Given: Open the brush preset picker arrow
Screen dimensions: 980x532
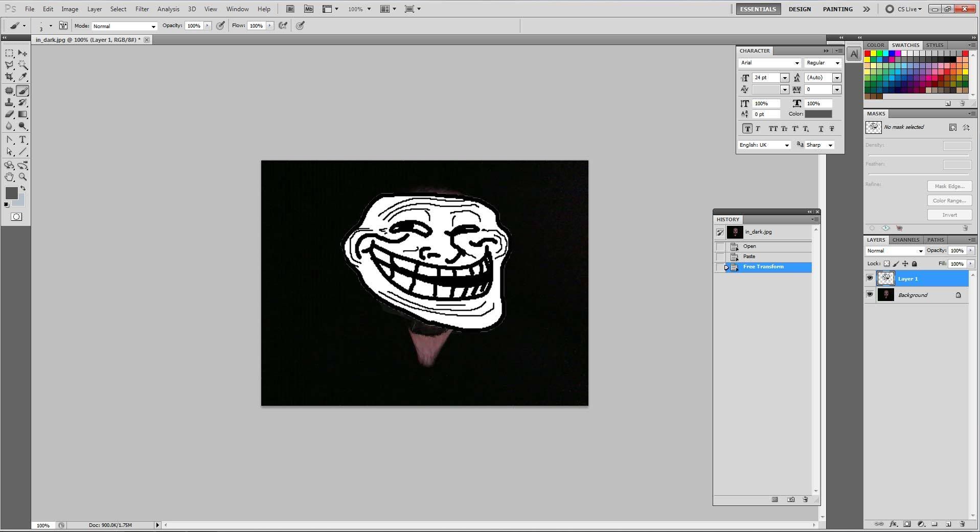Looking at the screenshot, I should pyautogui.click(x=50, y=26).
